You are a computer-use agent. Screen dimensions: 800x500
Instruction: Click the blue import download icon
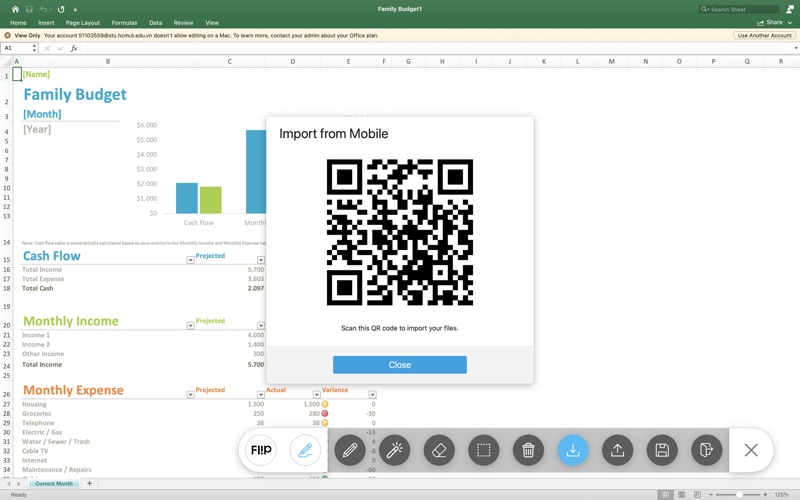[x=573, y=450]
